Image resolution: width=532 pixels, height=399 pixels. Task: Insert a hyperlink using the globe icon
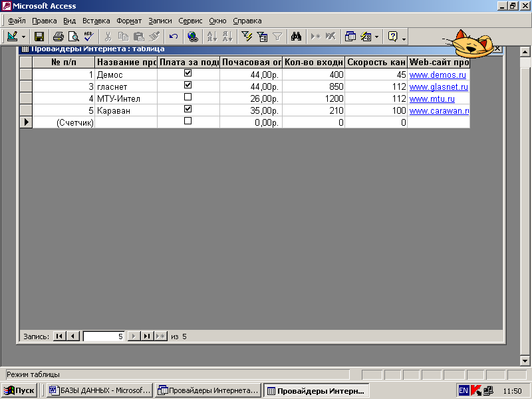tap(193, 37)
